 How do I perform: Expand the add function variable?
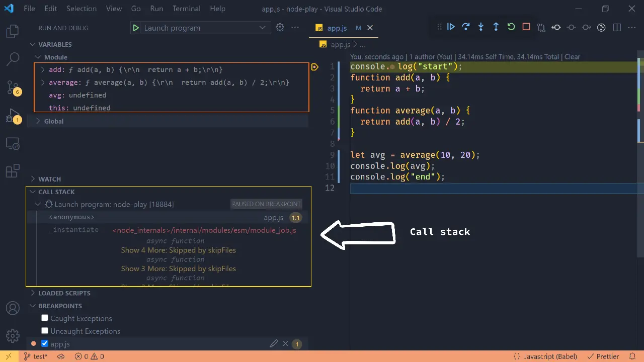click(x=43, y=70)
